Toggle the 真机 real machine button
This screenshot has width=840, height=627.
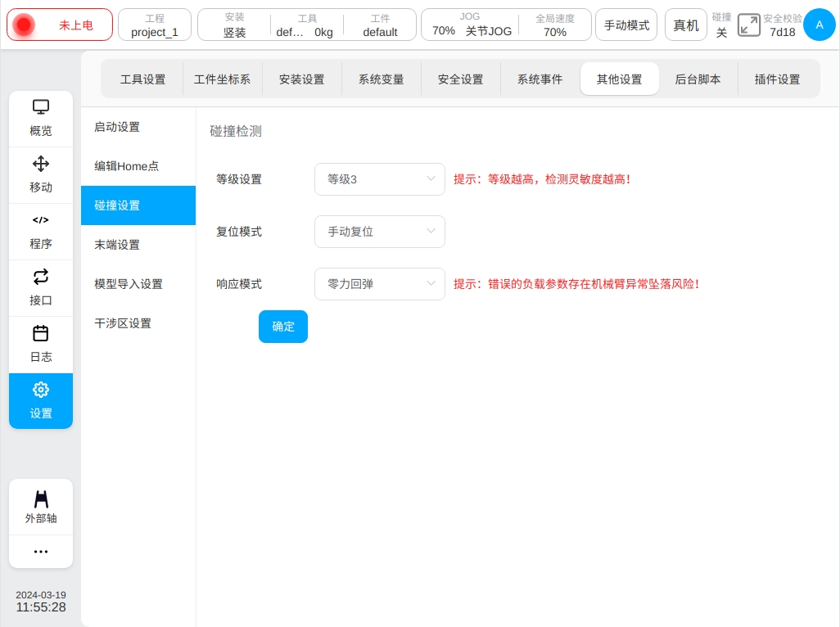(685, 25)
